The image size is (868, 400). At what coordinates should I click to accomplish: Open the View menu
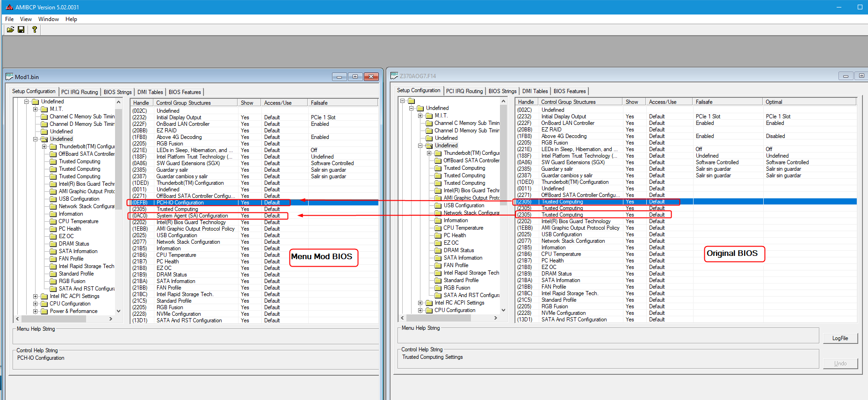pyautogui.click(x=26, y=19)
